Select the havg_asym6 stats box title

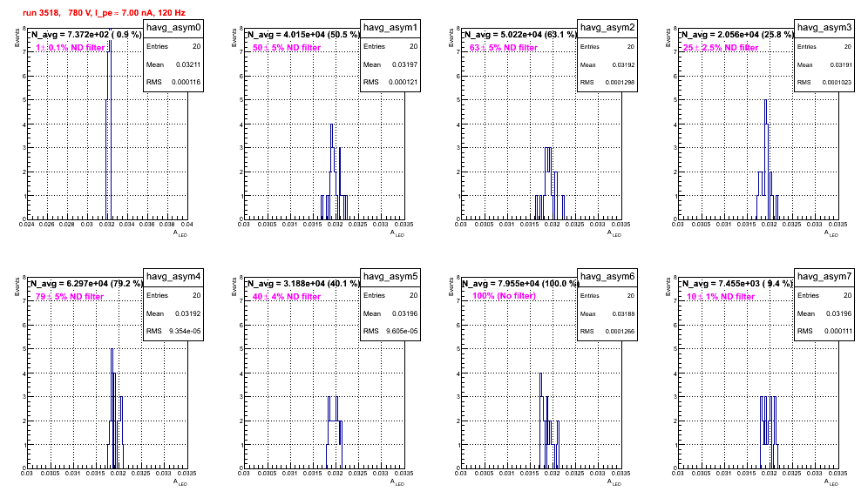[607, 276]
